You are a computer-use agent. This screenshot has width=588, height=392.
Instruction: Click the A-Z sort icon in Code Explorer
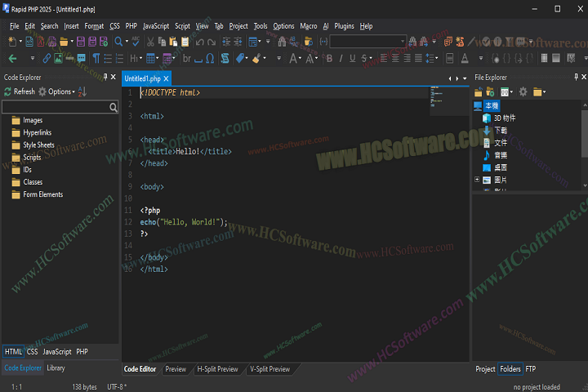pos(82,91)
